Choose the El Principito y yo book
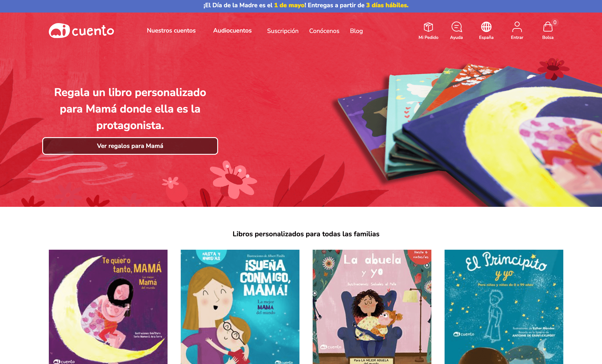 tap(504, 307)
